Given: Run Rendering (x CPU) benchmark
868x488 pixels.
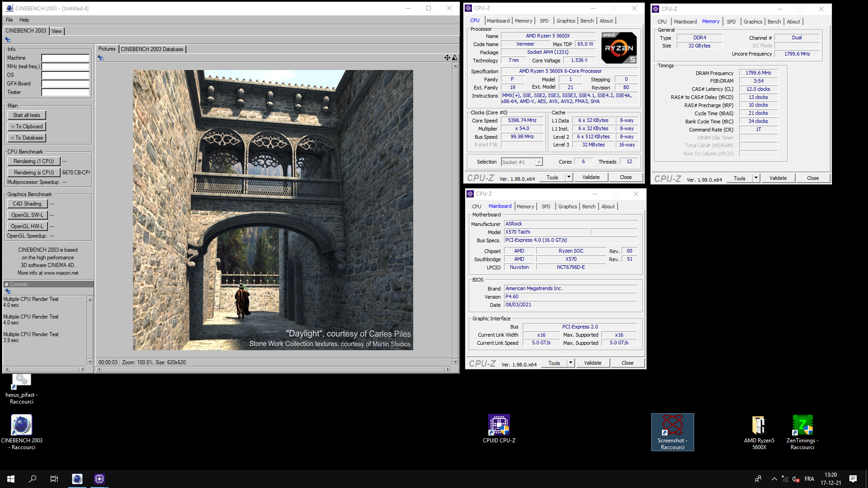Looking at the screenshot, I should (33, 173).
